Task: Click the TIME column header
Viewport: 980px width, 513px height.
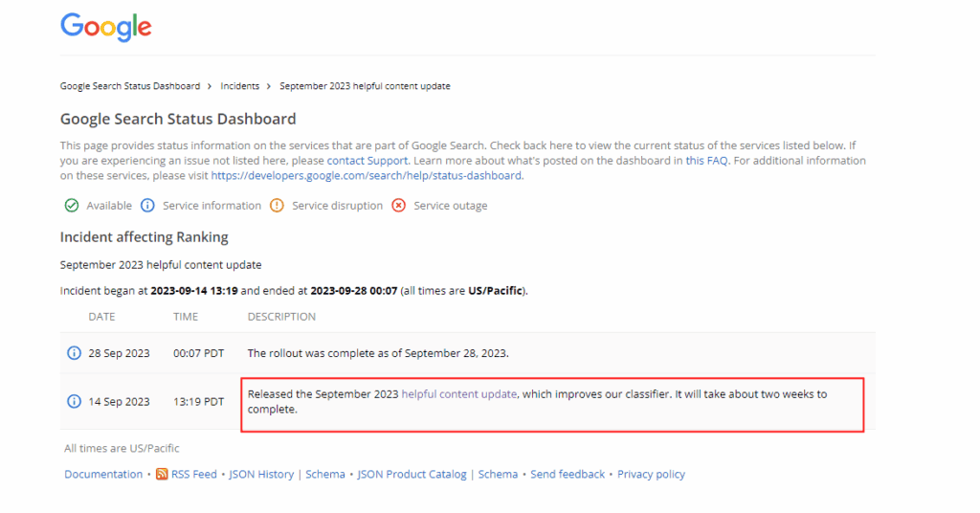Action: click(186, 317)
